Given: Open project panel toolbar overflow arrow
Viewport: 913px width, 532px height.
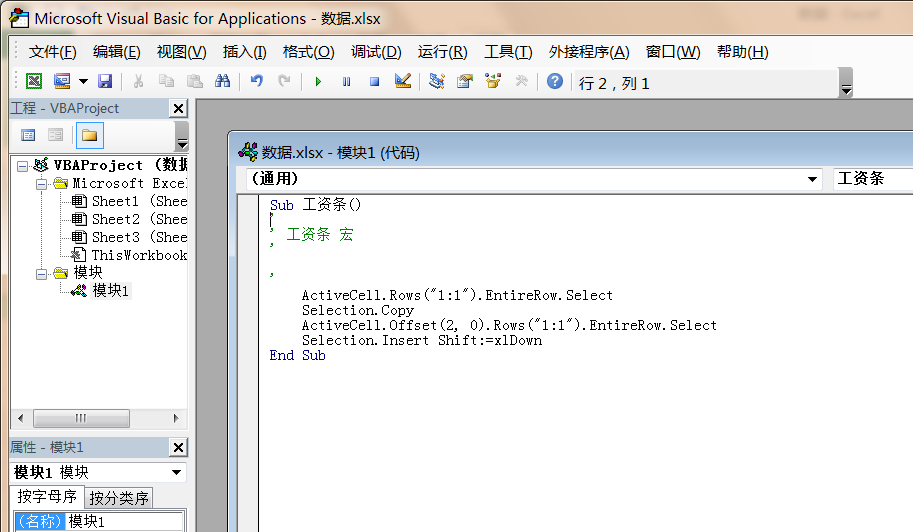Looking at the screenshot, I should coord(182,136).
